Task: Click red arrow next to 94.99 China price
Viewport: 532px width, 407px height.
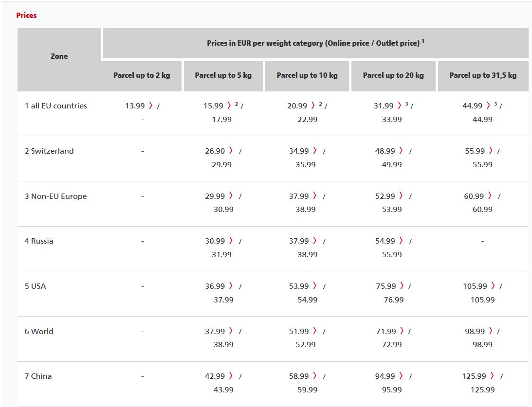Action: [x=401, y=376]
